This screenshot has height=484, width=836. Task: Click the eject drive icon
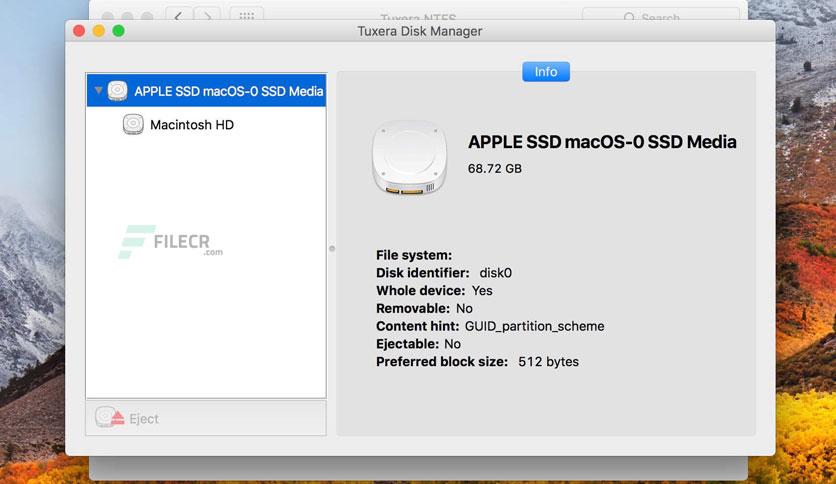109,417
